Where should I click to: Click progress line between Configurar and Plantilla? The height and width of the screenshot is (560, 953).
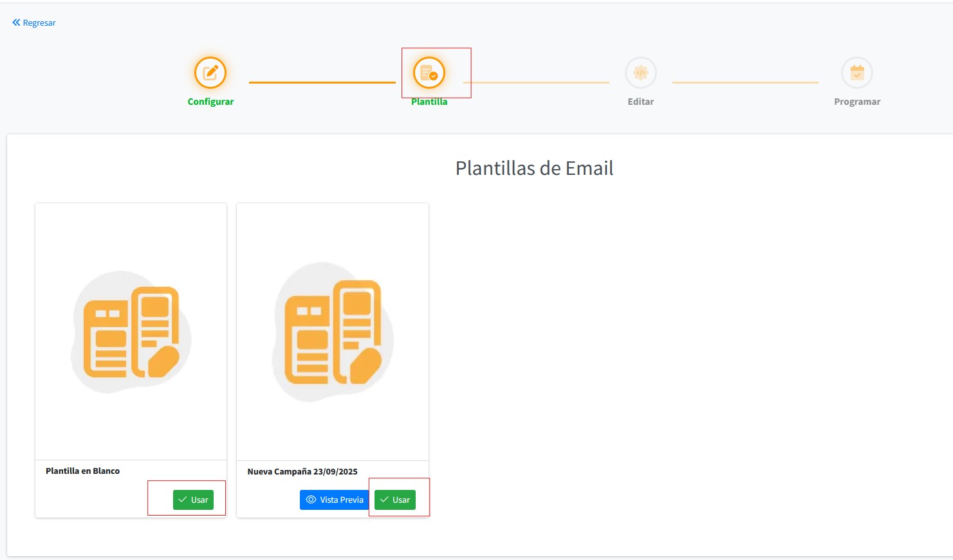(x=322, y=82)
